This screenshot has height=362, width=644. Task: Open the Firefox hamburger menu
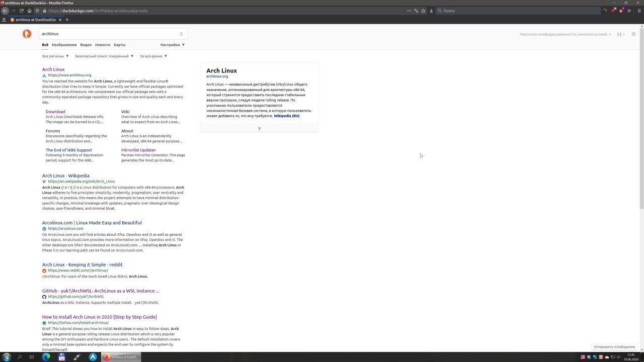click(638, 11)
